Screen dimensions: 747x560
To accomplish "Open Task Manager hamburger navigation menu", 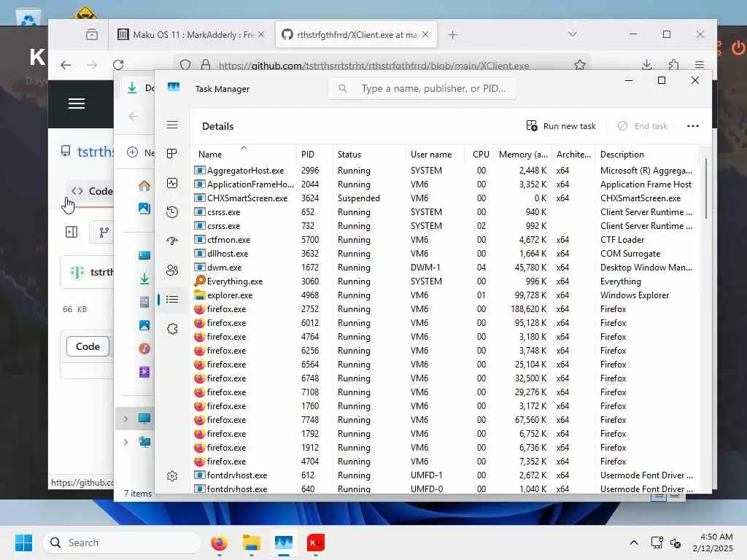I will click(172, 125).
